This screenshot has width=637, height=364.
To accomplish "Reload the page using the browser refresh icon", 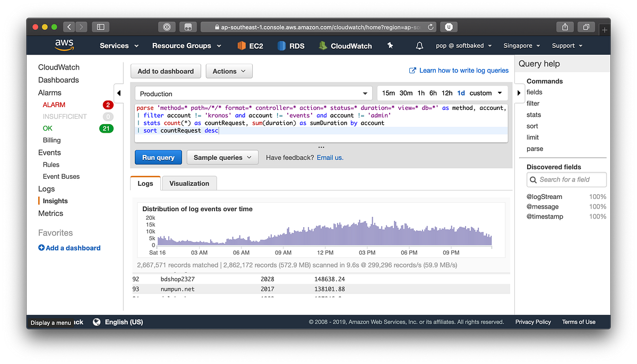I will [x=430, y=27].
